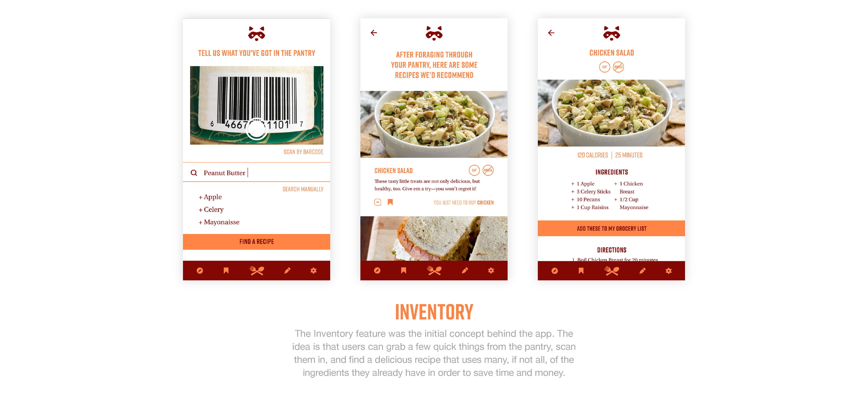The width and height of the screenshot is (868, 397).
Task: Tap the barcode scanner capture circle
Action: [x=257, y=129]
